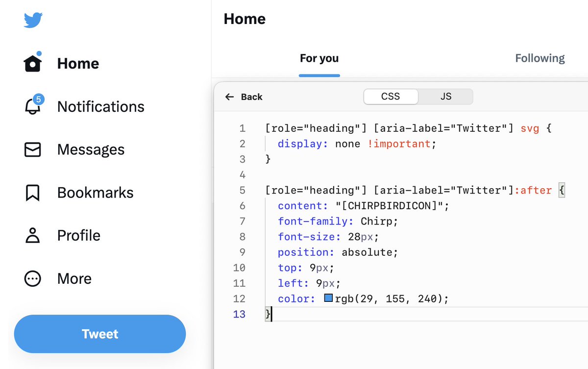
Task: Switch to the Following tab
Action: tap(540, 58)
